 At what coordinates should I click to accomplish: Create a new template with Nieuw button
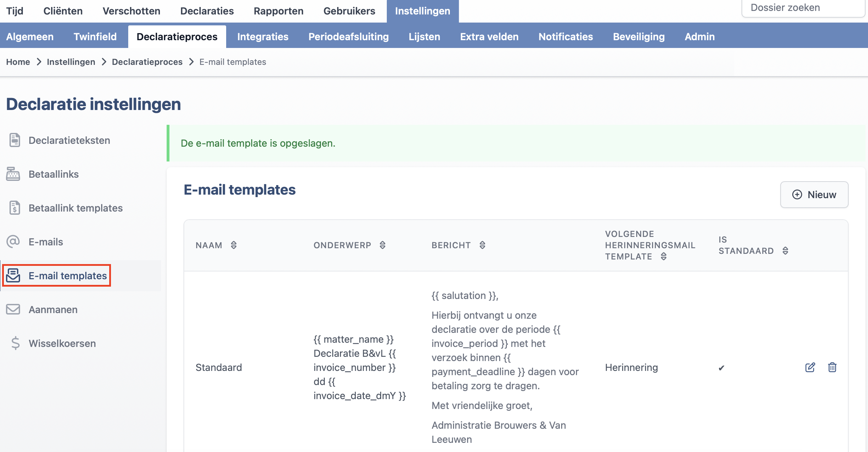(814, 195)
